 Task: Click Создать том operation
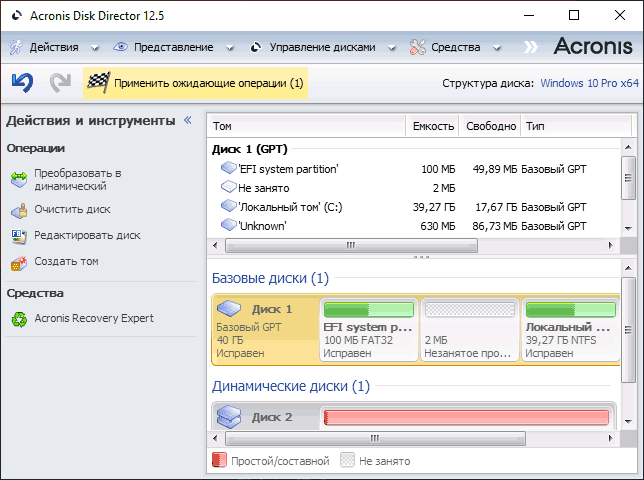(66, 261)
